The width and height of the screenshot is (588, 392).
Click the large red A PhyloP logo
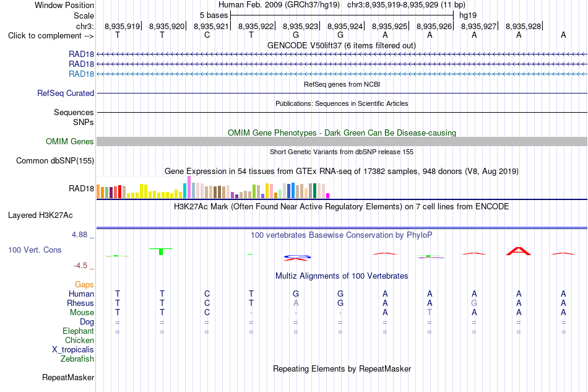point(519,251)
